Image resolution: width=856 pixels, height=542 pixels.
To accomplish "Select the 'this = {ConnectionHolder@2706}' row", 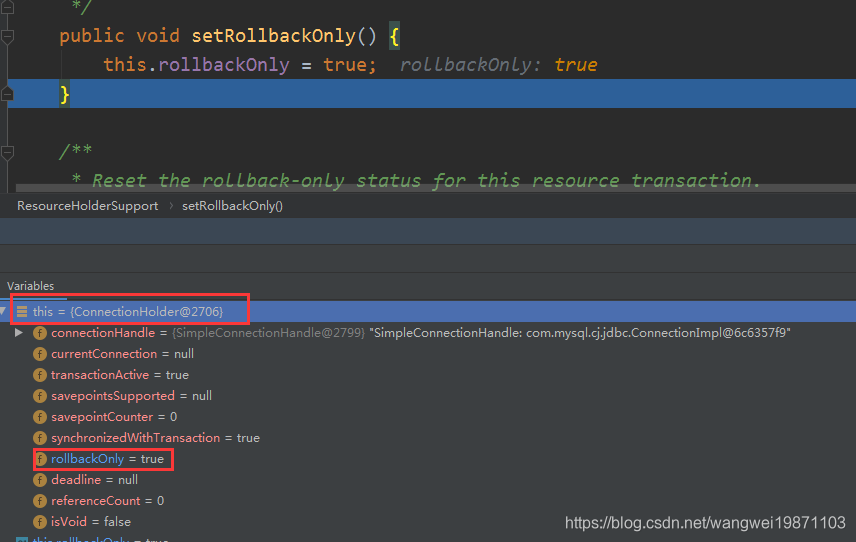I will (x=428, y=311).
